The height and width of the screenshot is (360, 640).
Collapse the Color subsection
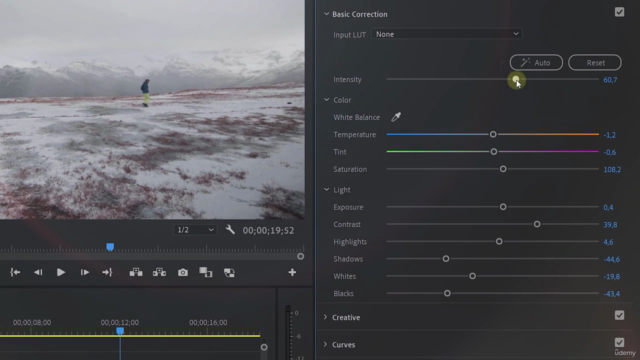[x=327, y=100]
